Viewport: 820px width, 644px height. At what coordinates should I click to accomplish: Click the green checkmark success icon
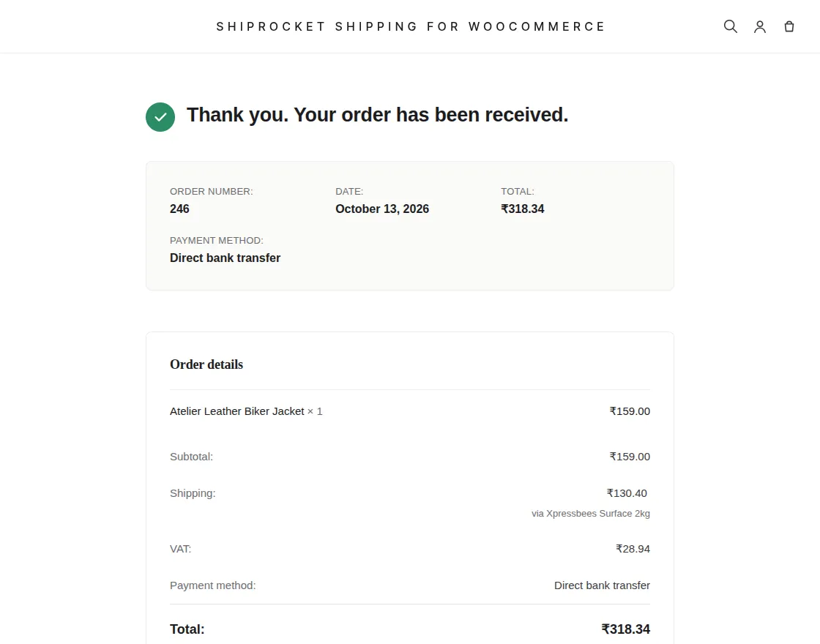click(160, 116)
